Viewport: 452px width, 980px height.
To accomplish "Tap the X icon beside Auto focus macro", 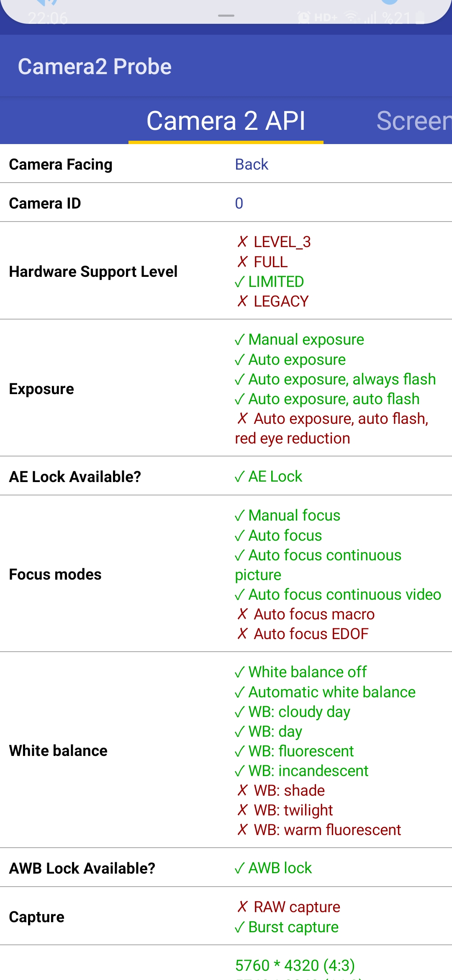I will click(242, 614).
